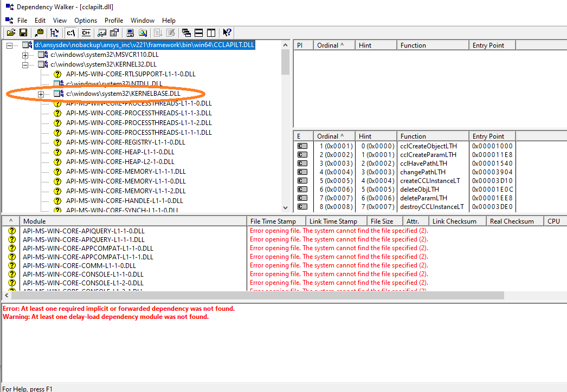Click the module tree scroll-down arrow
567x392 pixels.
point(285,208)
